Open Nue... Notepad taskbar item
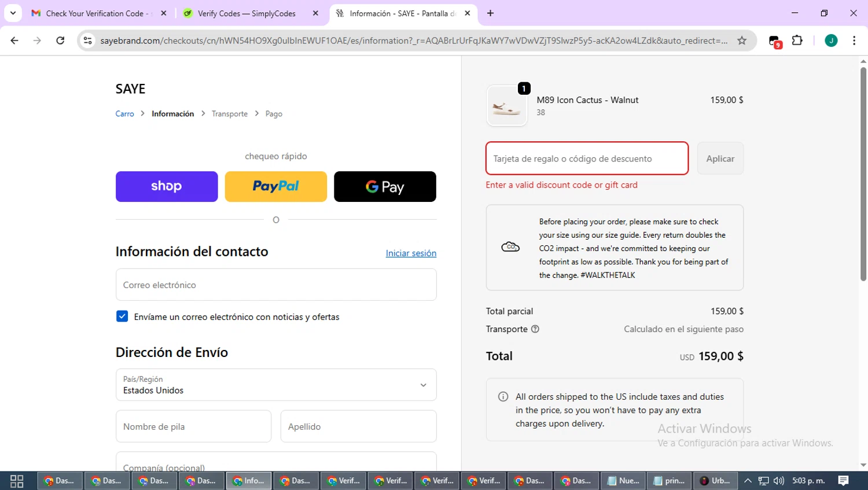Screen dimensions: 868x490 coord(623,481)
